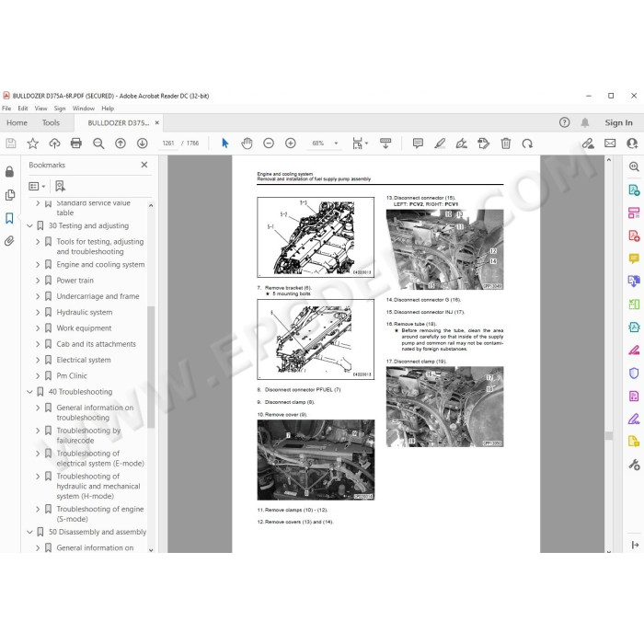Open bookmark options list menu
Image resolution: width=644 pixels, height=644 pixels.
(37, 187)
